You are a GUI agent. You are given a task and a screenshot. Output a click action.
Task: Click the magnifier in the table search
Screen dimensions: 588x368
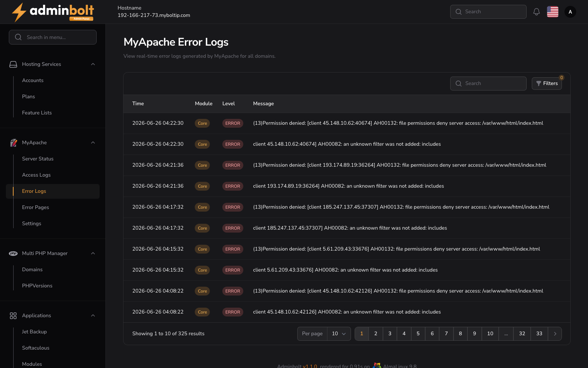point(459,84)
